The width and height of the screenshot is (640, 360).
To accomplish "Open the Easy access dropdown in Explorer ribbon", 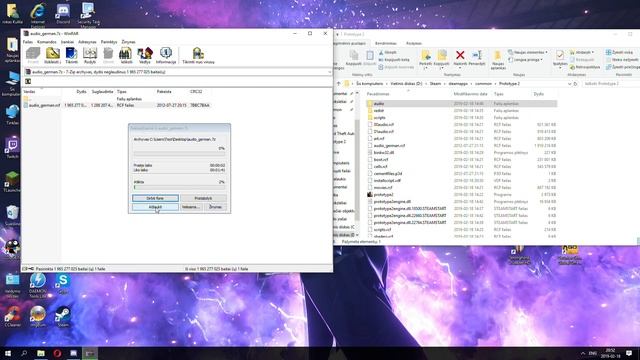I will pyautogui.click(x=526, y=60).
